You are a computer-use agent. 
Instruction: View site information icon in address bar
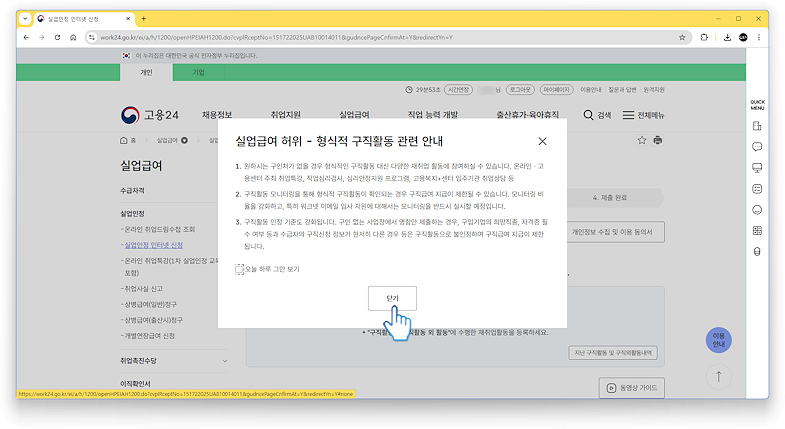(92, 38)
